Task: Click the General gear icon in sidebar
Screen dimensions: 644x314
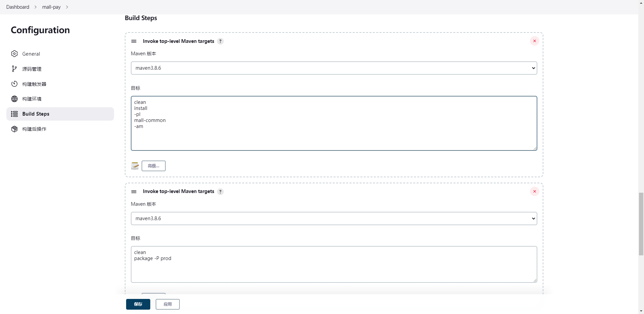Action: [x=14, y=54]
